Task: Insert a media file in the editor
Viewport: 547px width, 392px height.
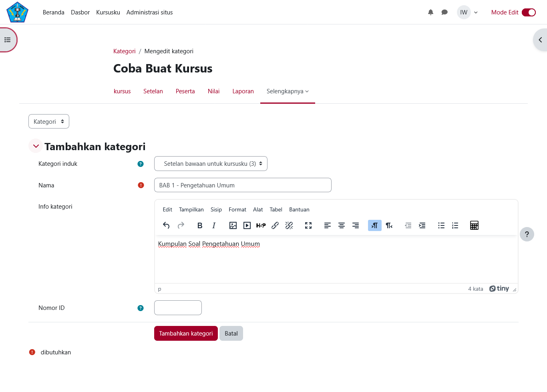Action: coord(247,225)
